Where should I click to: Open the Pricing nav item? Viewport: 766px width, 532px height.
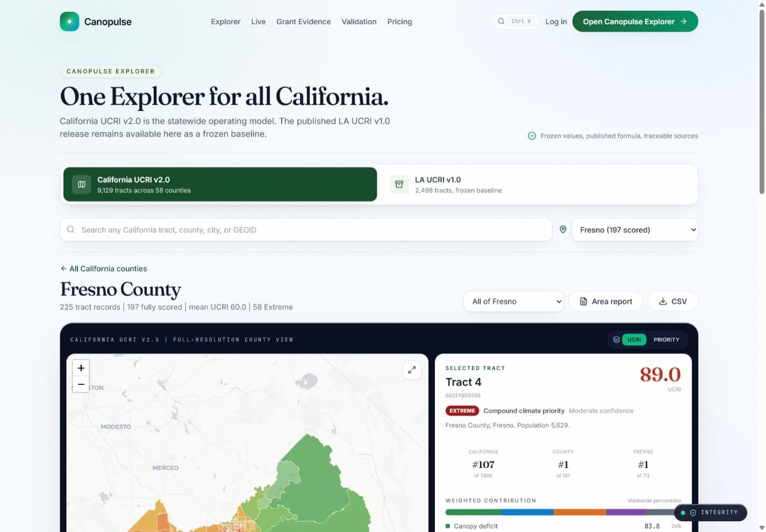click(399, 21)
